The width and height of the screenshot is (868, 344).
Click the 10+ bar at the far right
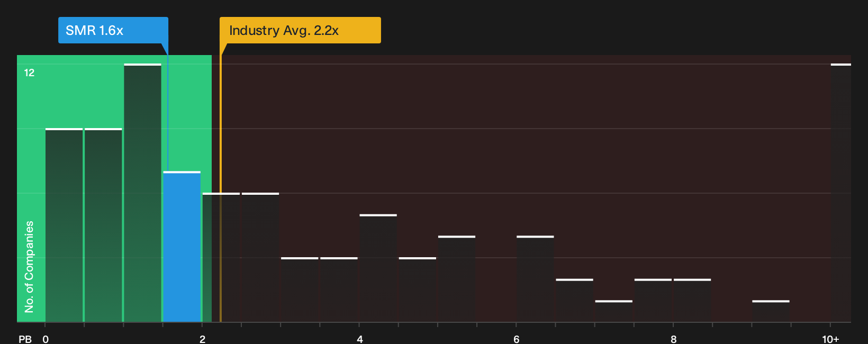click(840, 193)
